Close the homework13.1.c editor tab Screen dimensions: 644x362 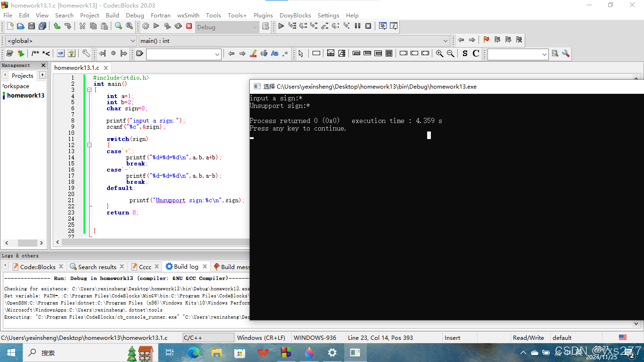click(105, 68)
